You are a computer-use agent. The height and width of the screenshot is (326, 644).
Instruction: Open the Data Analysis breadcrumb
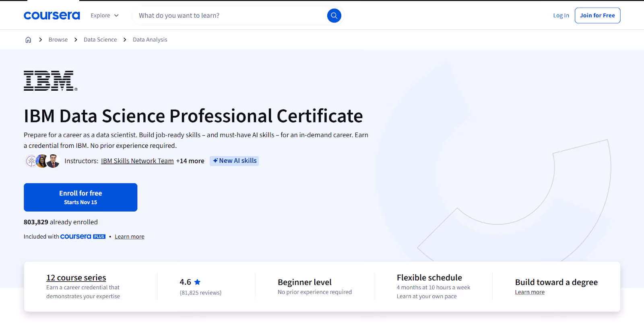[x=150, y=39]
